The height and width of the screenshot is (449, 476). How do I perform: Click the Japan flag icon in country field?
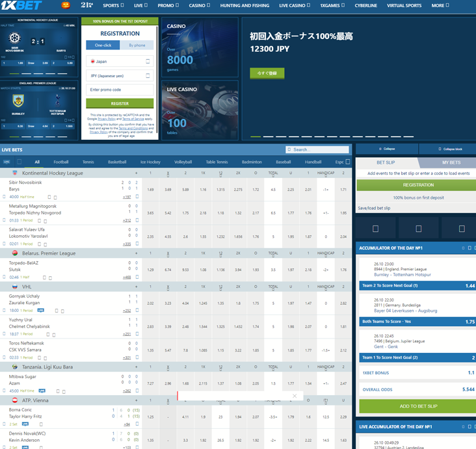(92, 61)
